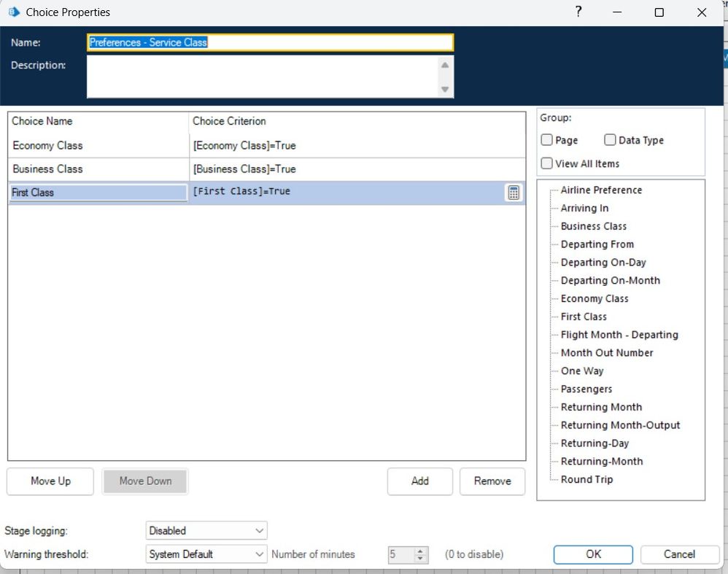This screenshot has height=574, width=728.
Task: Open expression calculator for First Class criterion
Action: pos(514,193)
